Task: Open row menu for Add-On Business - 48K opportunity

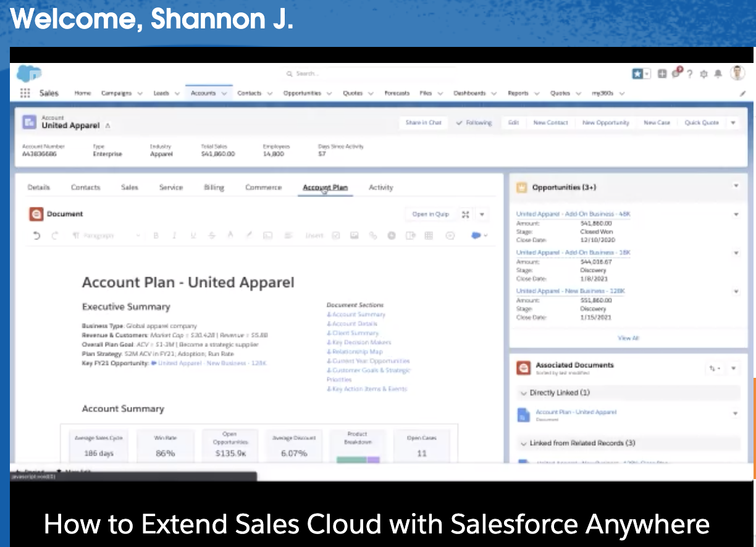Action: (x=736, y=214)
